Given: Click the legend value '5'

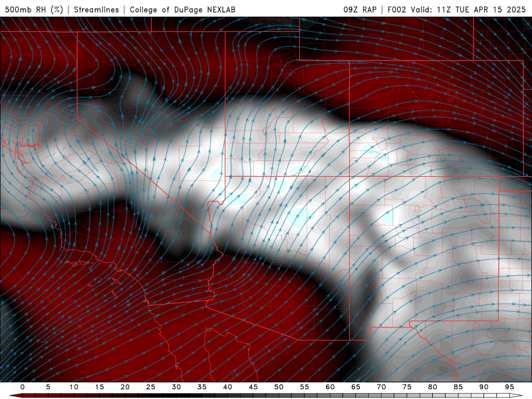Looking at the screenshot, I should point(48,387).
